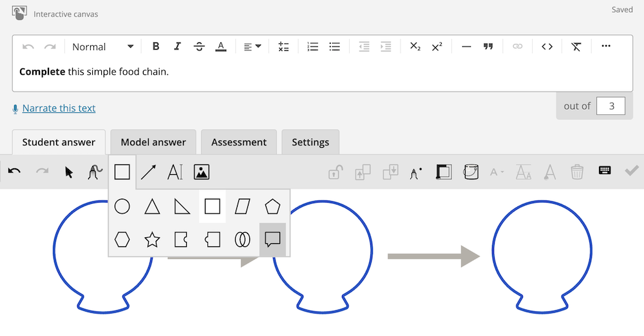Clear text formatting

576,46
